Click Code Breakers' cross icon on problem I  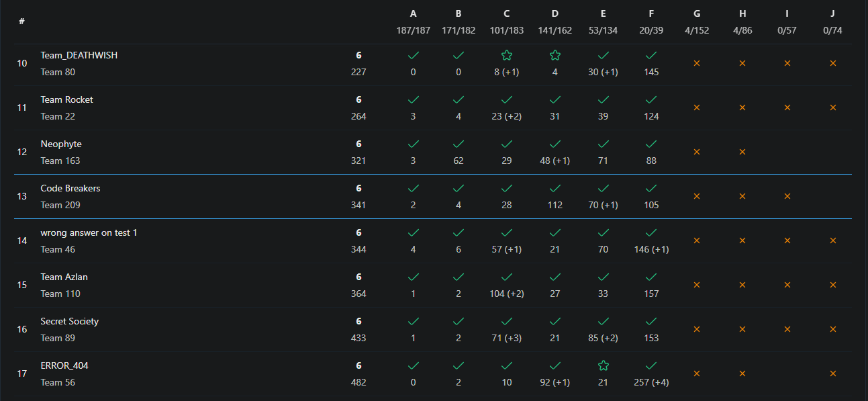787,196
